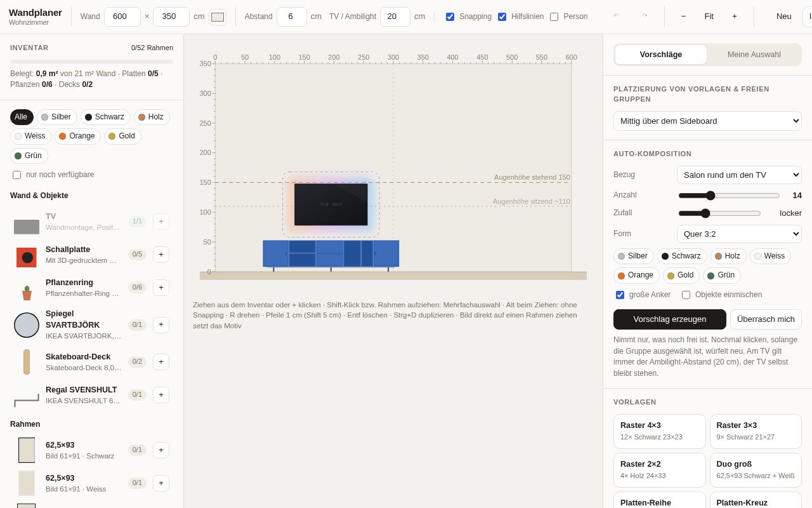Add a Skateboard-Deck with plus button
812x508 pixels.
[161, 362]
